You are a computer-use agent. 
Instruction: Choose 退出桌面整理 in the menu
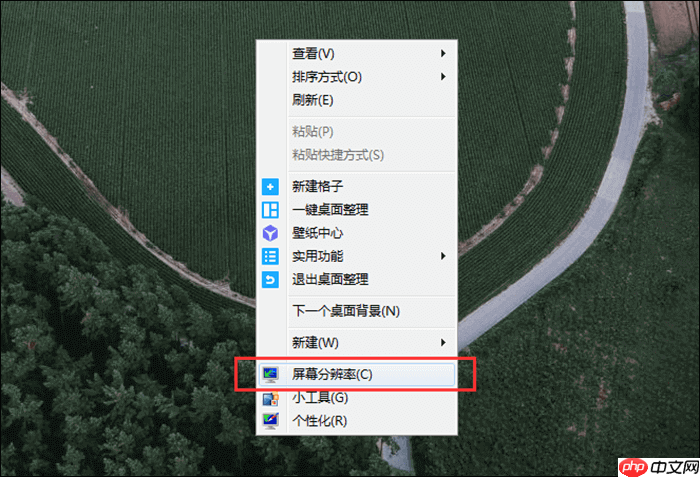pos(356,280)
